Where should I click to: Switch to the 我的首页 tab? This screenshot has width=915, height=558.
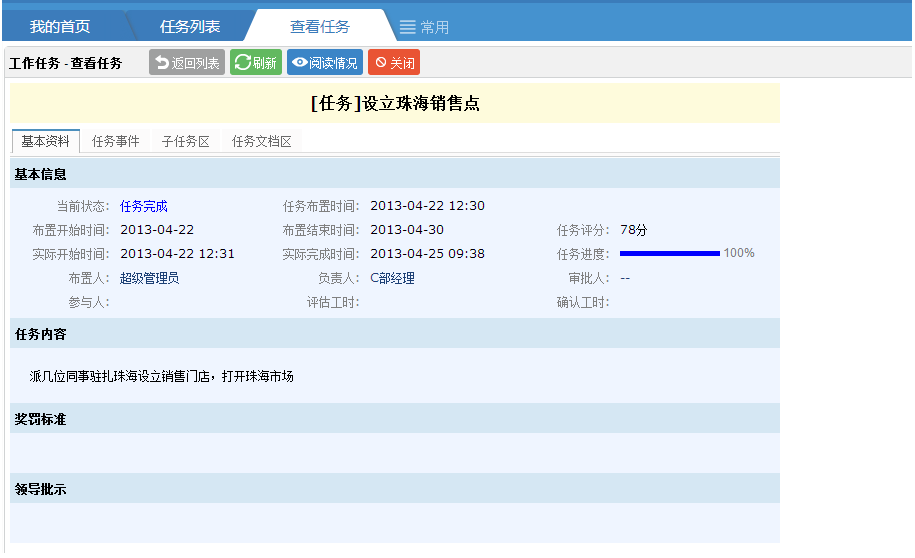pos(60,27)
